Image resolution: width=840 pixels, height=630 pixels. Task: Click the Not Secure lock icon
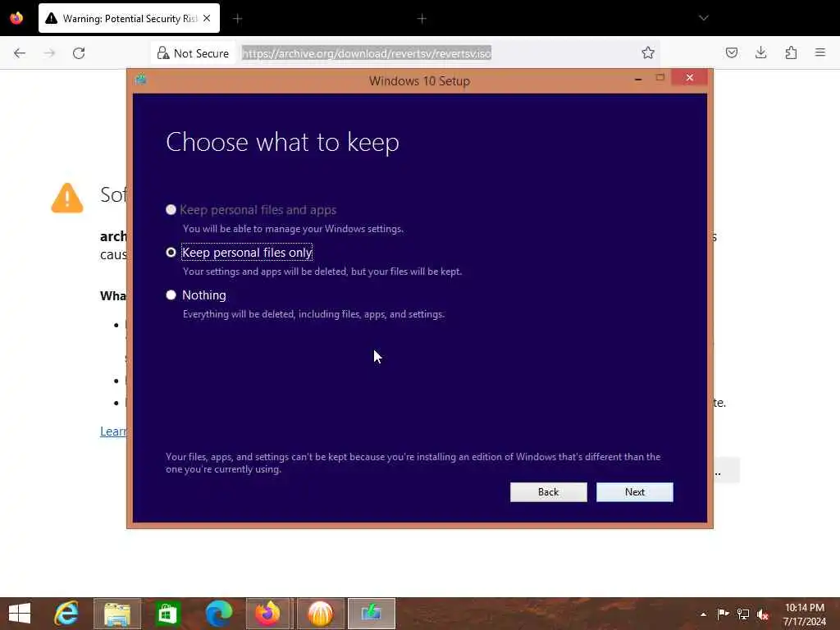[x=163, y=53]
